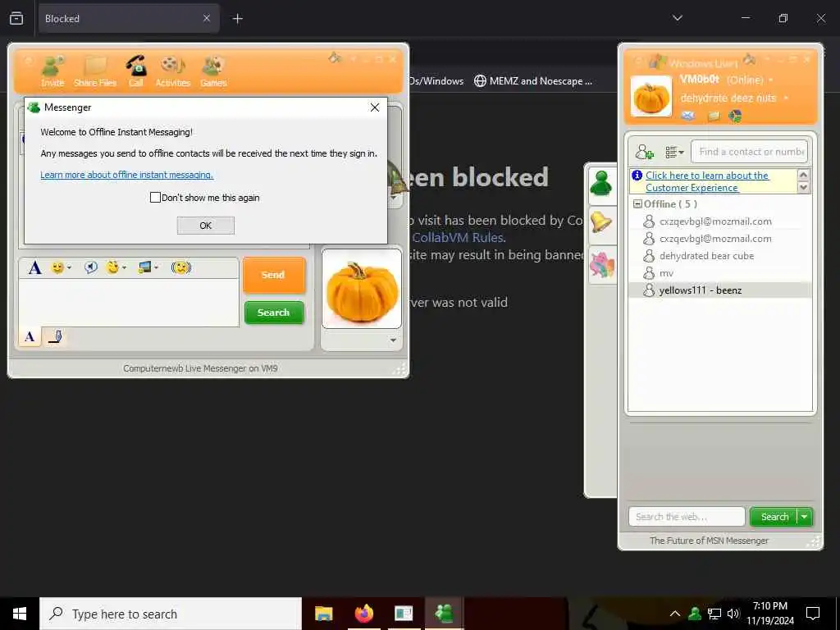Change font with the large A icon
The height and width of the screenshot is (630, 840).
(x=34, y=267)
